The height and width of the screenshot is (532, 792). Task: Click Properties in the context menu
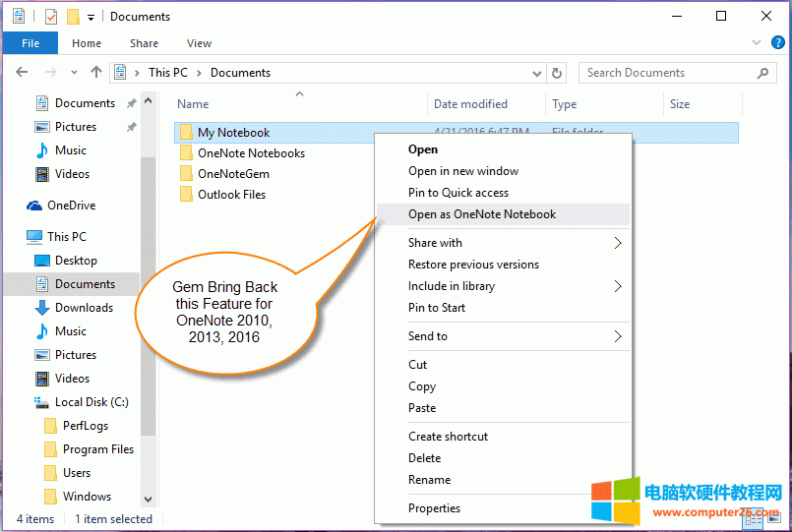[x=434, y=508]
